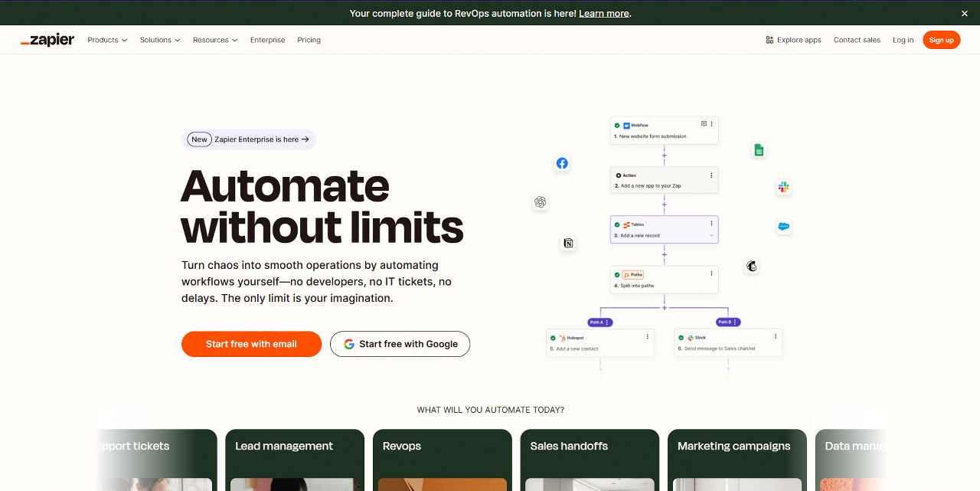980x491 pixels.
Task: Click the floating Notion app icon
Action: (x=568, y=244)
